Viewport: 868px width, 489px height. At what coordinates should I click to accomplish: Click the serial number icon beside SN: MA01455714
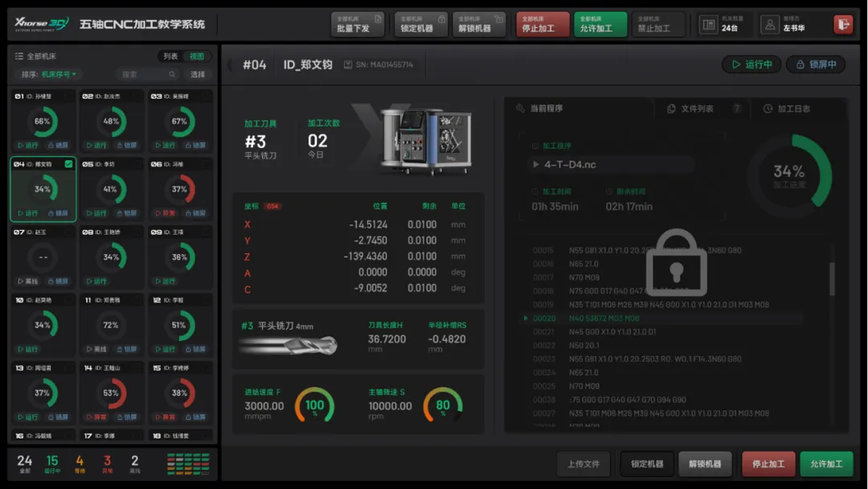click(x=348, y=65)
